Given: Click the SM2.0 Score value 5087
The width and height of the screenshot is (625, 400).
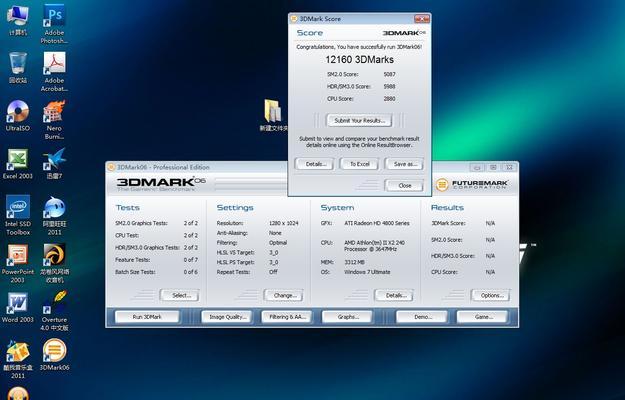Looking at the screenshot, I should point(389,74).
